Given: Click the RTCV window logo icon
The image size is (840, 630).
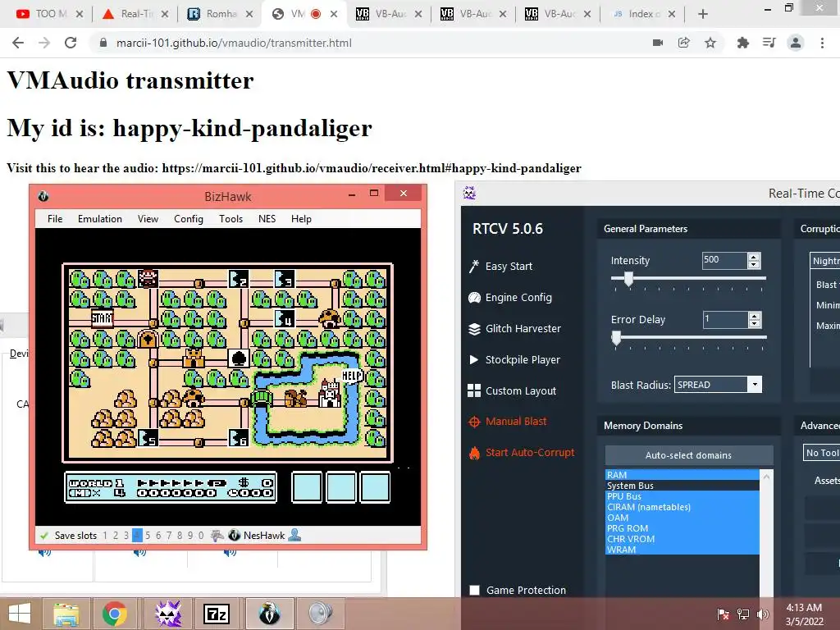Looking at the screenshot, I should [x=469, y=193].
